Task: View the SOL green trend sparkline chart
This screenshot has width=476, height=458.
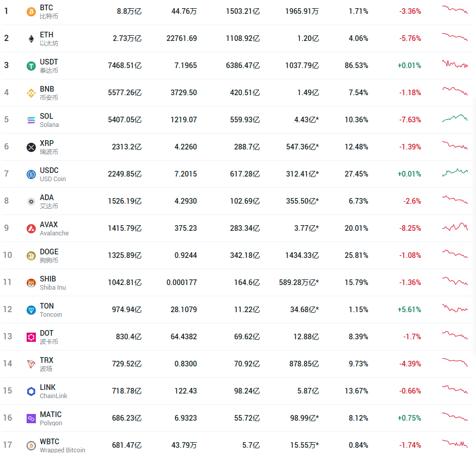Action: pyautogui.click(x=455, y=118)
